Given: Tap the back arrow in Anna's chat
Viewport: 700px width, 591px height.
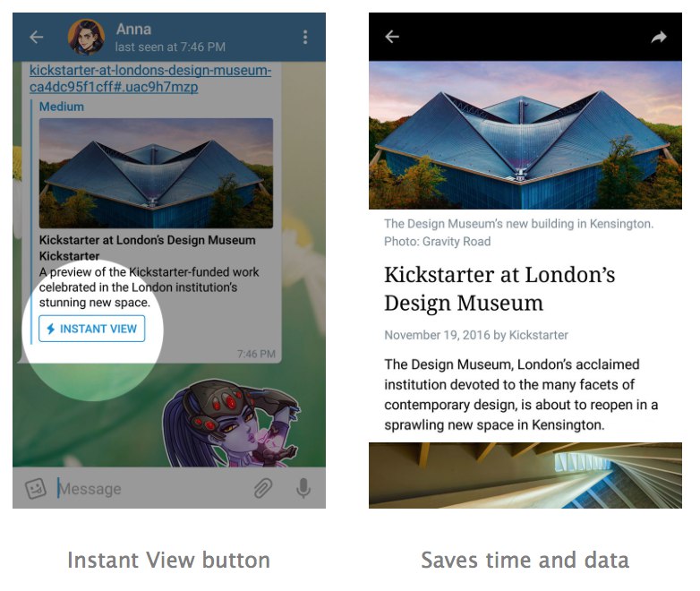Looking at the screenshot, I should [36, 37].
